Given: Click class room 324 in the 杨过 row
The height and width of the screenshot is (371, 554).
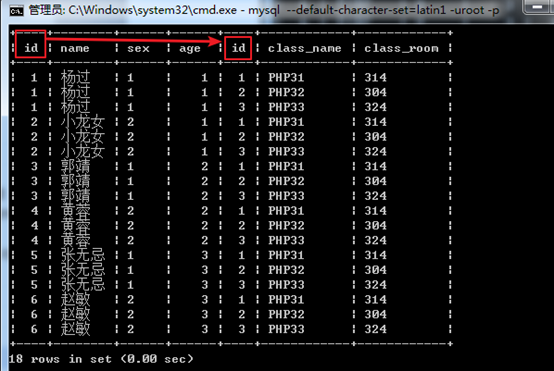Looking at the screenshot, I should [375, 107].
